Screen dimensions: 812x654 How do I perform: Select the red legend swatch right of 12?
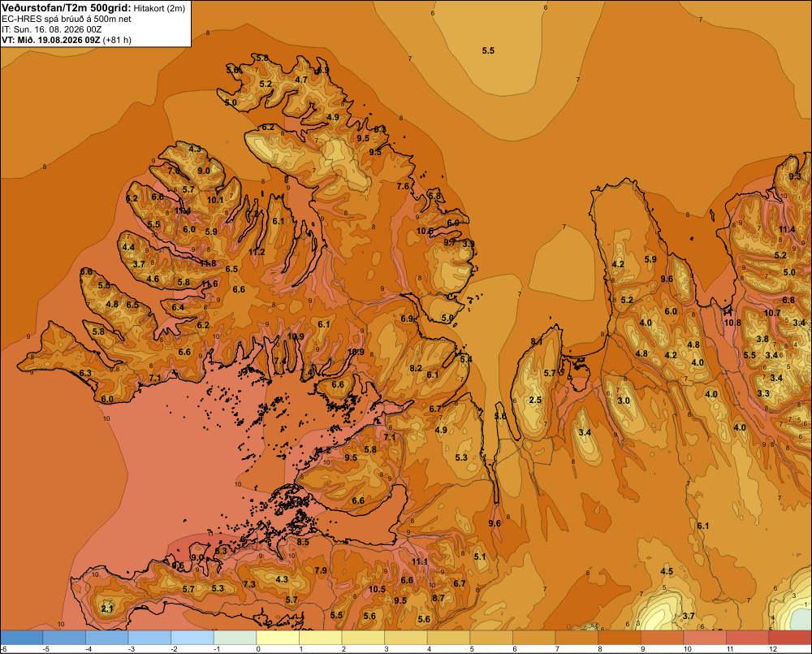click(x=790, y=637)
